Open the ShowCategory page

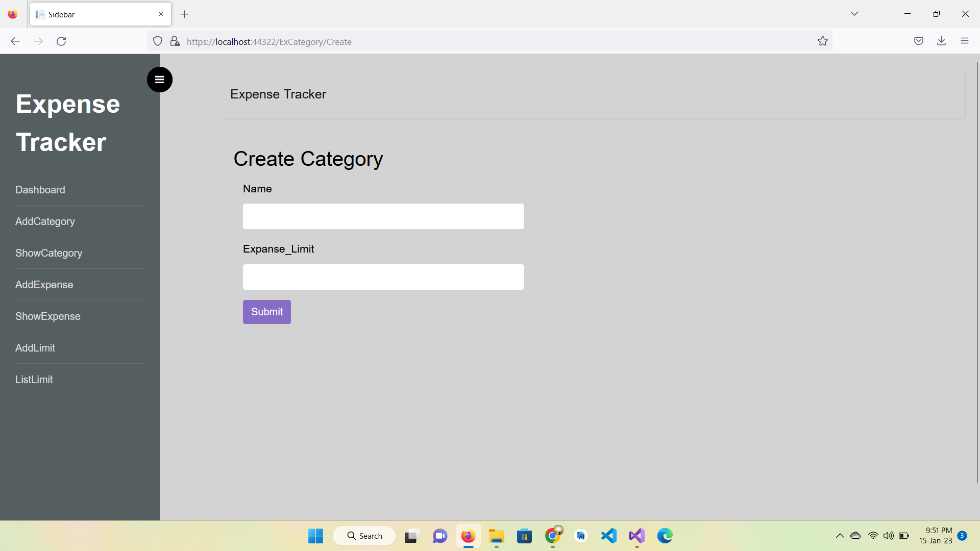coord(48,253)
